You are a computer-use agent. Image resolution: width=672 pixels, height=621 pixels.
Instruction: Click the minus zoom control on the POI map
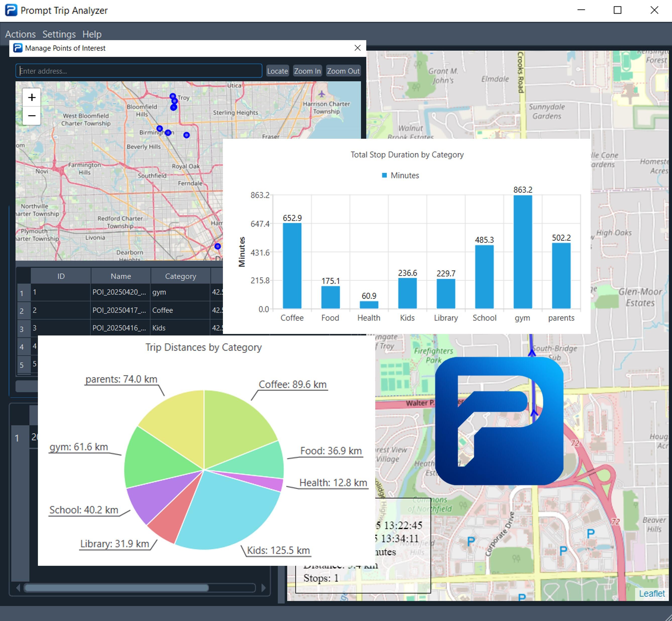(31, 116)
